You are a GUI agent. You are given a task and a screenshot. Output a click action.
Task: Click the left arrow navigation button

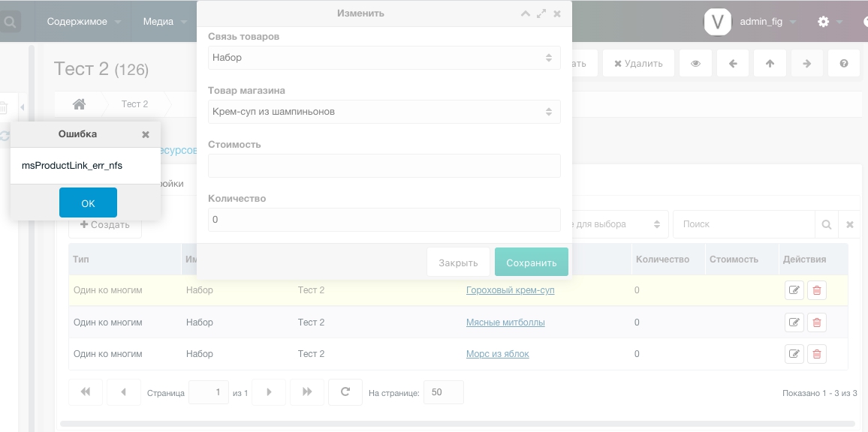(x=733, y=64)
